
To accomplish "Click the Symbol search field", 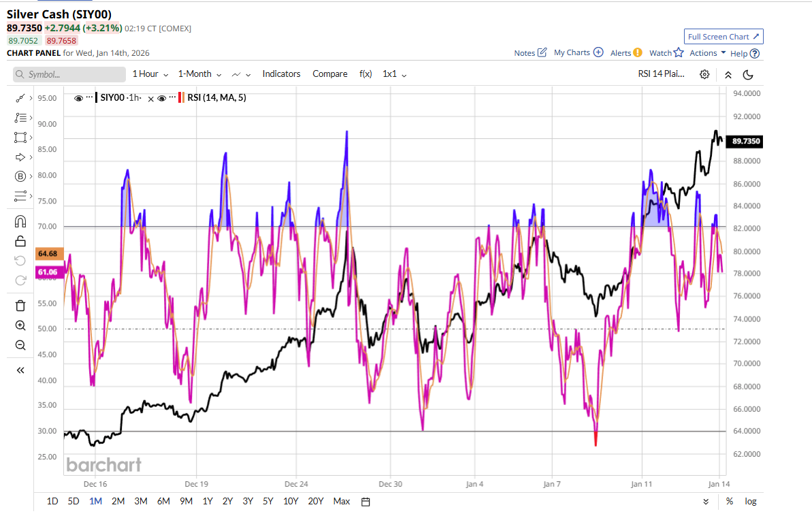I will [69, 74].
